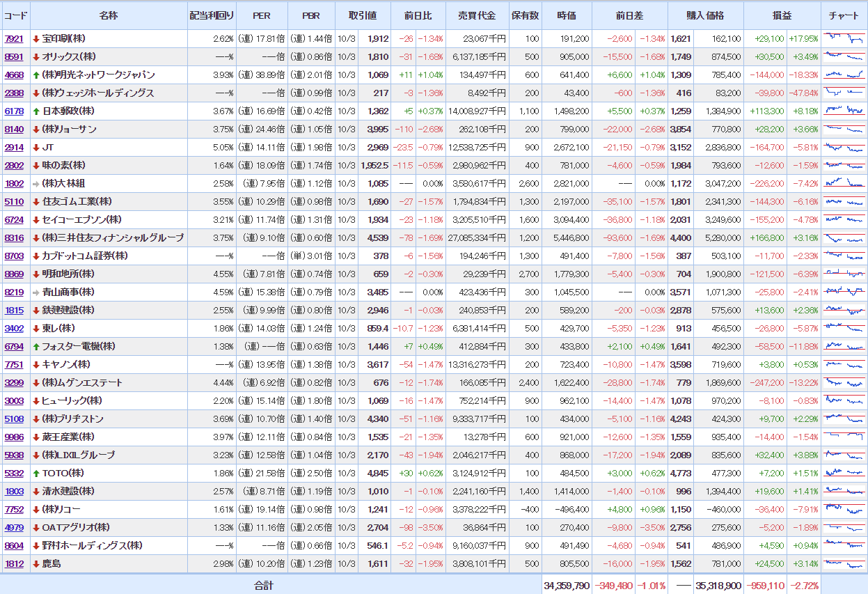Click the mini chart for 宝印刷(株)
This screenshot has width=868, height=594.
coord(844,38)
